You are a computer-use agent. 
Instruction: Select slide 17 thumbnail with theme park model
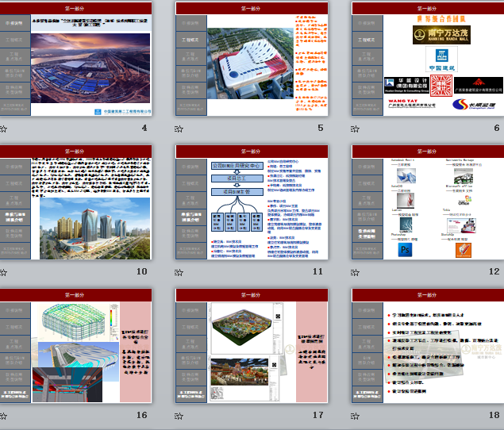click(252, 346)
